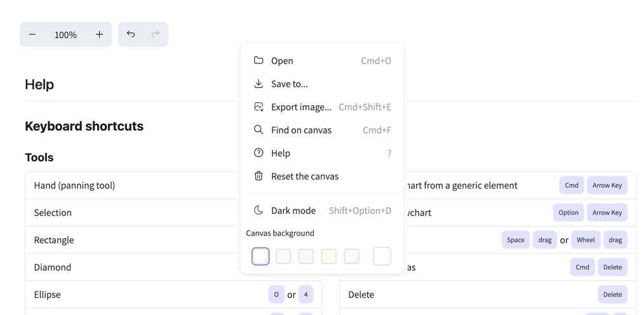Select the white canvas background swatch
Viewport: 644px width, 315px height.
[x=260, y=256]
